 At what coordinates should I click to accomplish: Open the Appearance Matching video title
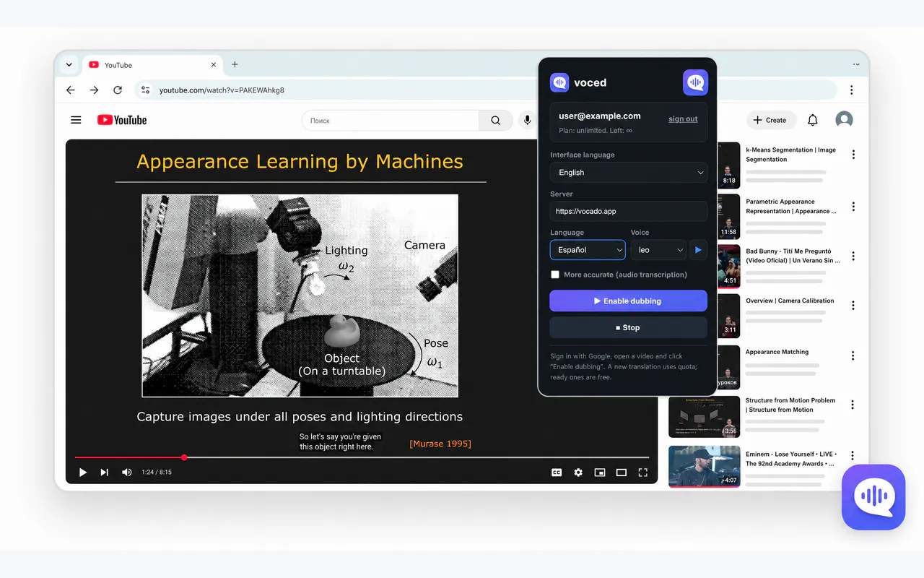[777, 352]
